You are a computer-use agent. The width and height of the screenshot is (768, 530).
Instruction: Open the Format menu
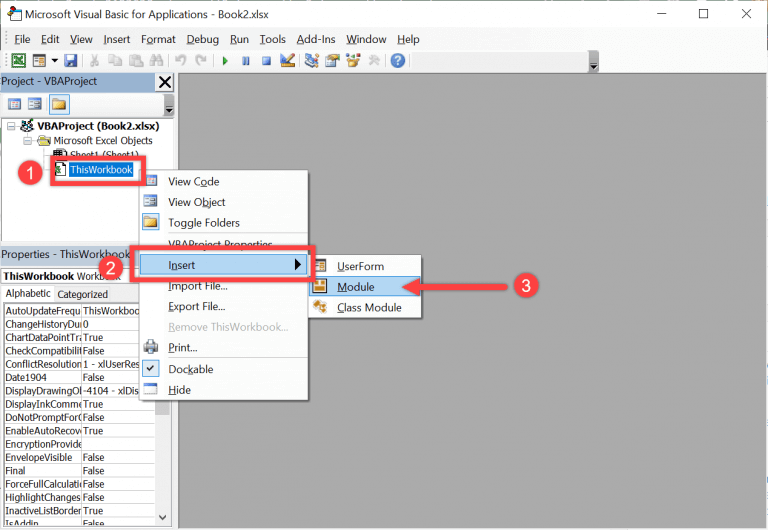[x=158, y=39]
